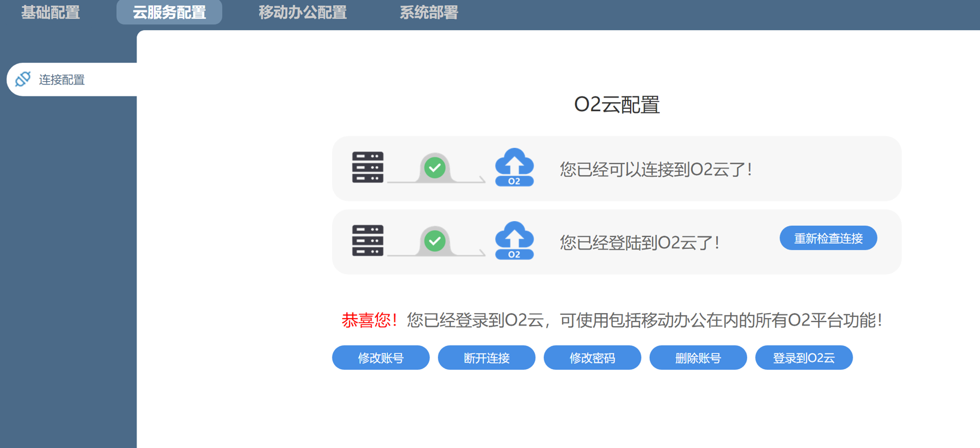The image size is (980, 448).
Task: Go to the 系统部署 tab
Action: [x=429, y=12]
